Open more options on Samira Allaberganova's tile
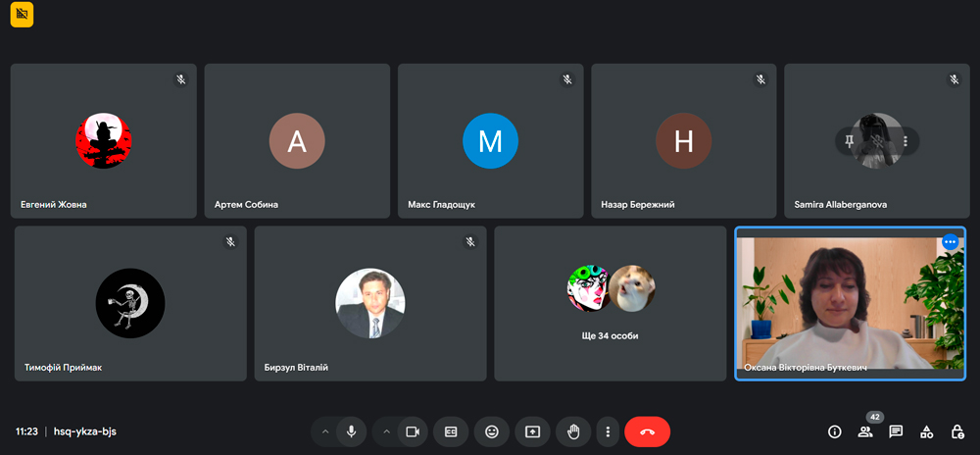Image resolution: width=980 pixels, height=455 pixels. coord(906,141)
